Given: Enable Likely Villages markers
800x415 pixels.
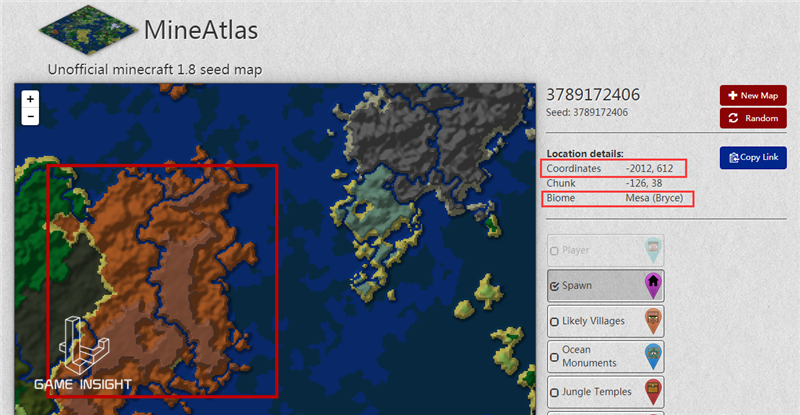Looking at the screenshot, I should pyautogui.click(x=555, y=322).
